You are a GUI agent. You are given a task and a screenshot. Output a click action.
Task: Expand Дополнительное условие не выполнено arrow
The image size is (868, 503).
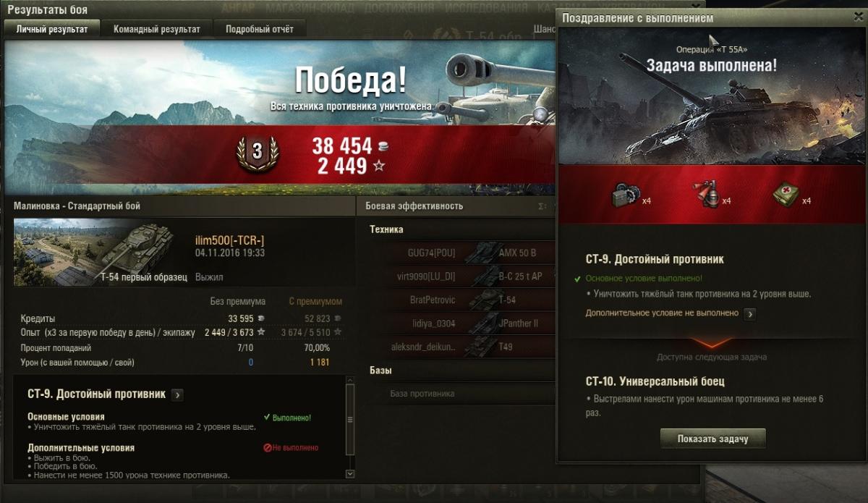click(750, 314)
